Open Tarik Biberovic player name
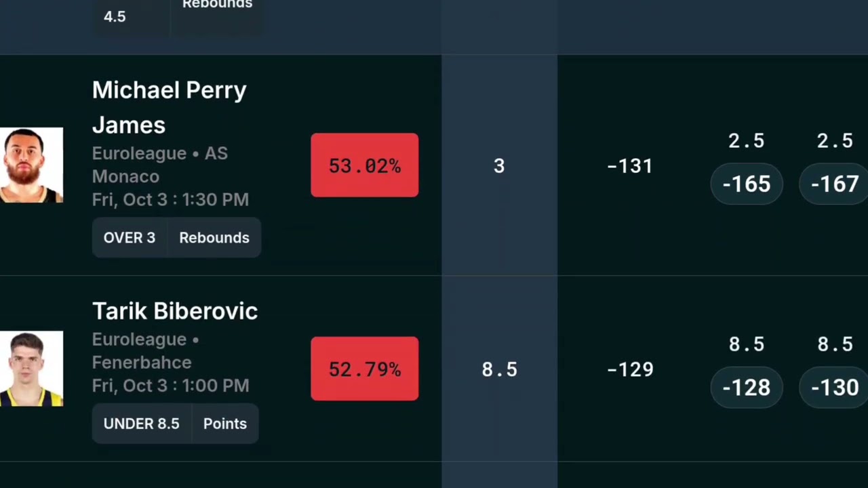The height and width of the screenshot is (488, 868). 175,311
